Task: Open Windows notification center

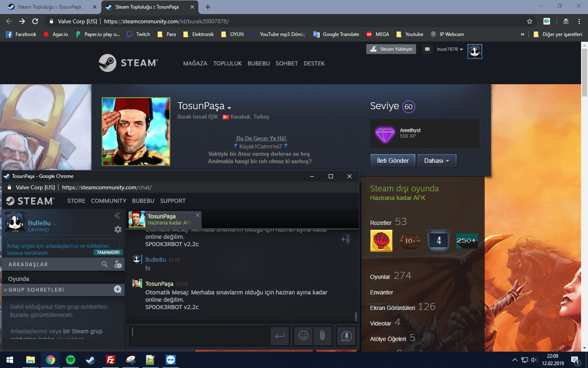Action: point(575,360)
